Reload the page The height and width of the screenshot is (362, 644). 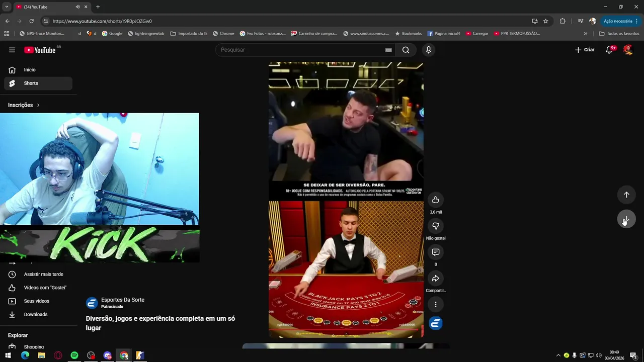coord(31,21)
